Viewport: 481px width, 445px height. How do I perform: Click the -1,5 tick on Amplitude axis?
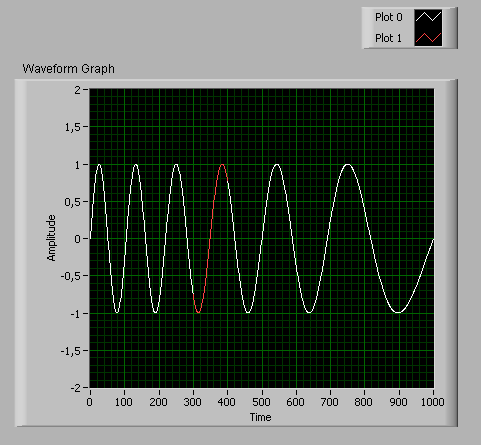71,351
